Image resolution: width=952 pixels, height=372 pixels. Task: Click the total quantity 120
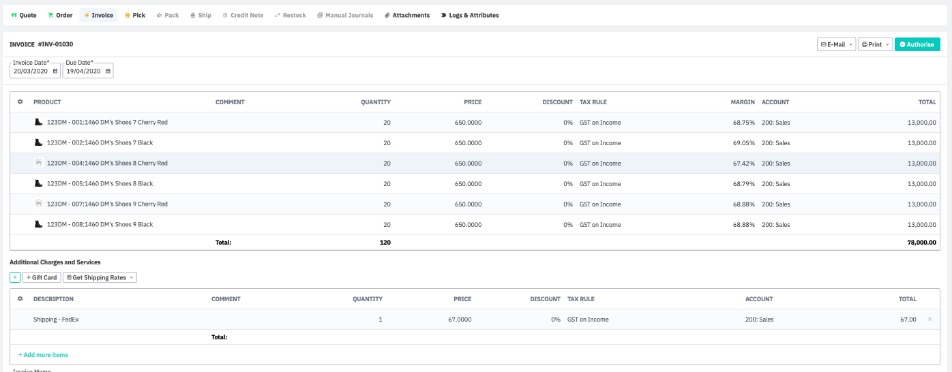(386, 242)
